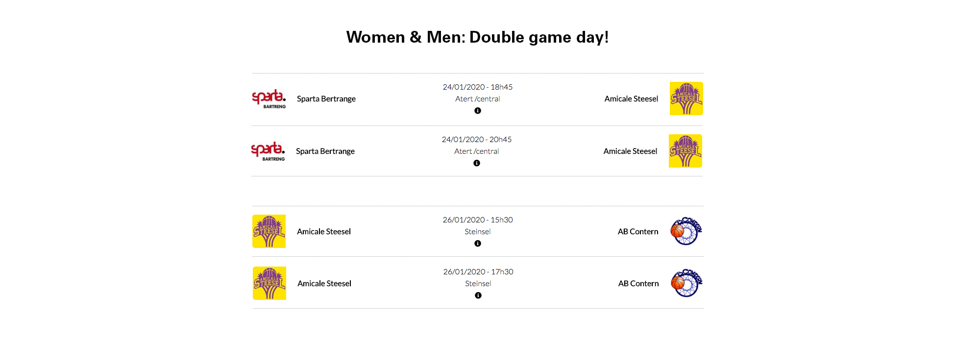Screen dimensions: 980x343
Task: Click Amicale Steesel logo in 20h45 game
Action: pyautogui.click(x=685, y=151)
